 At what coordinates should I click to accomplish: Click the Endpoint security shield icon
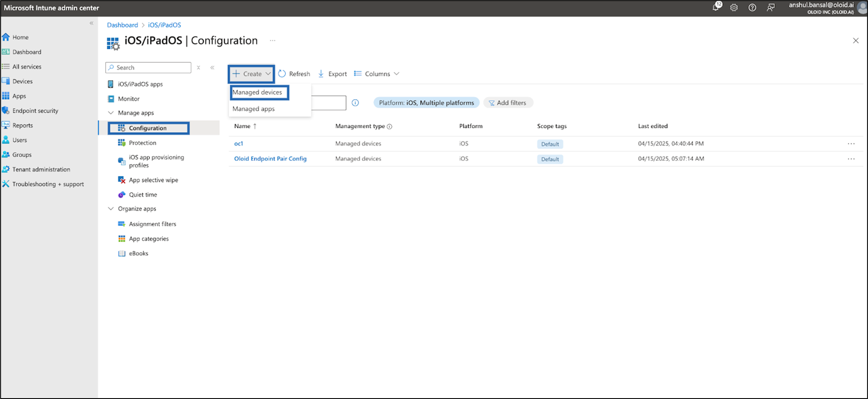point(6,110)
